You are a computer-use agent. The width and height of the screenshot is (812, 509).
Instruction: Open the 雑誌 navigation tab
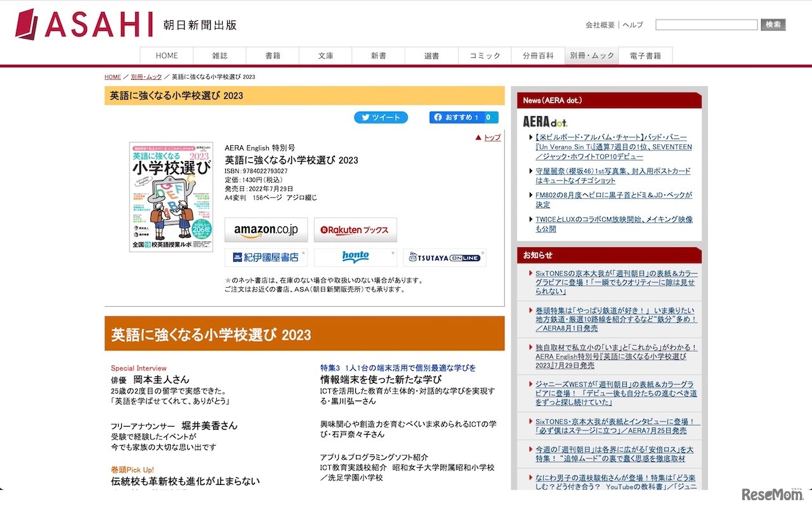tap(219, 56)
